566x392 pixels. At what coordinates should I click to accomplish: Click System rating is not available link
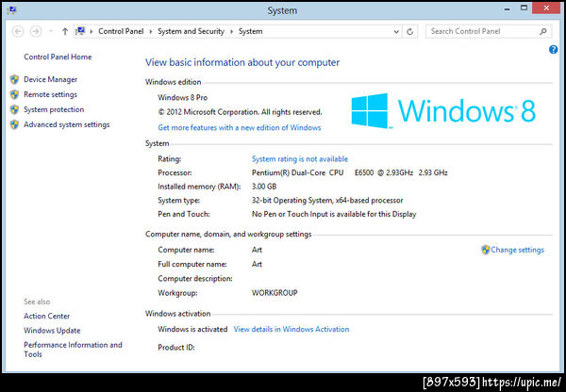point(300,159)
